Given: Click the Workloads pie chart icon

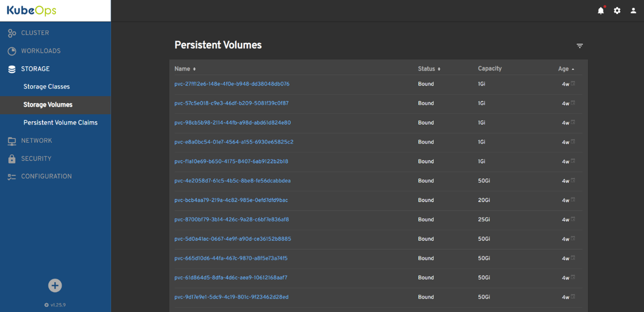Looking at the screenshot, I should 12,51.
